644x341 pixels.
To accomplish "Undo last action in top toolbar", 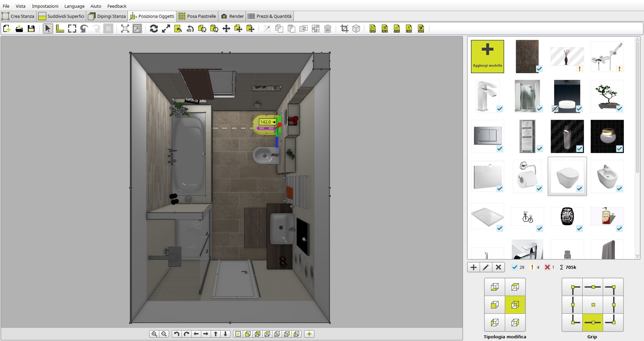I will tap(84, 29).
